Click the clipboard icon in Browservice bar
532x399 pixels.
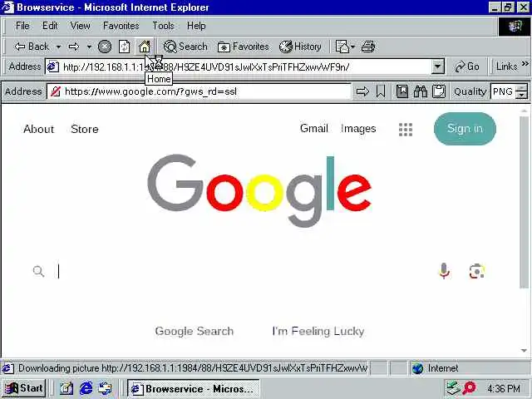tap(439, 91)
